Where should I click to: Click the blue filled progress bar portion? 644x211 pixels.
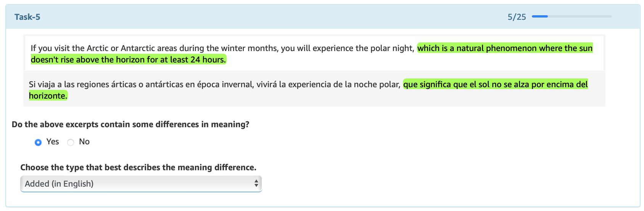tap(540, 16)
